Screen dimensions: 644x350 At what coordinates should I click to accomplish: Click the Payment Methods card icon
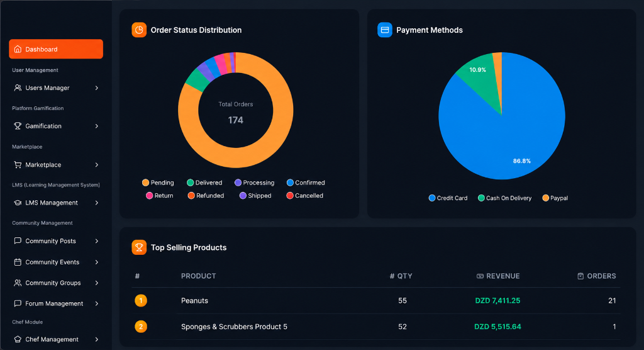tap(385, 30)
